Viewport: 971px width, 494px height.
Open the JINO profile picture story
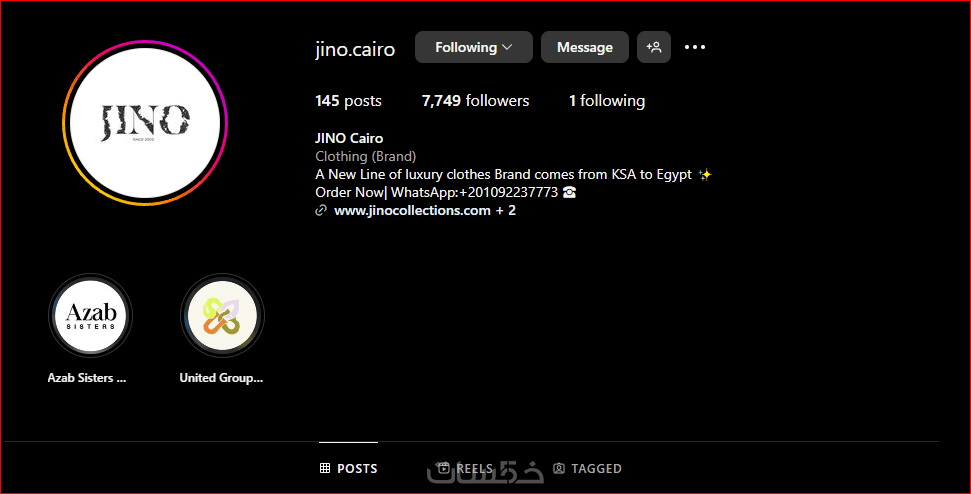click(145, 123)
